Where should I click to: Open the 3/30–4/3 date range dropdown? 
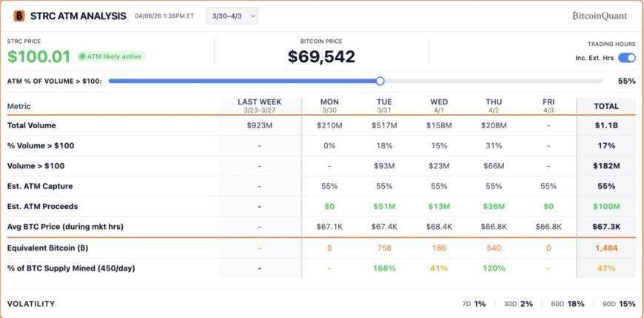(232, 16)
